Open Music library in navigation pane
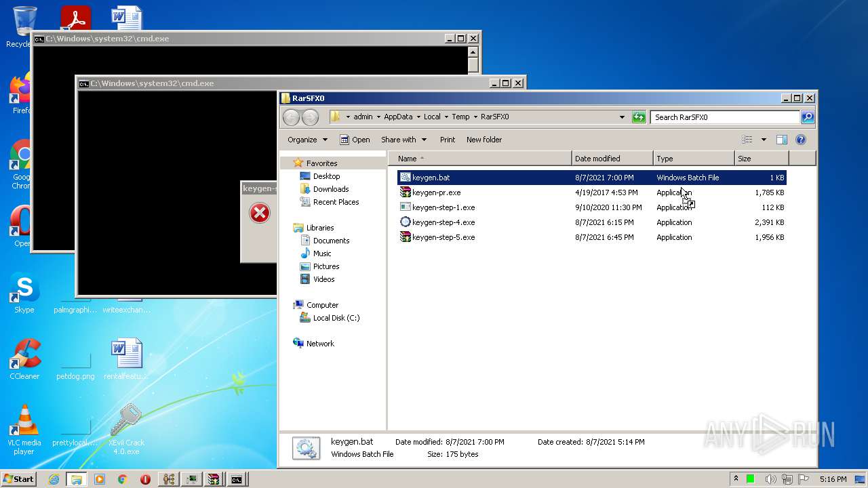The image size is (868, 488). coord(322,253)
